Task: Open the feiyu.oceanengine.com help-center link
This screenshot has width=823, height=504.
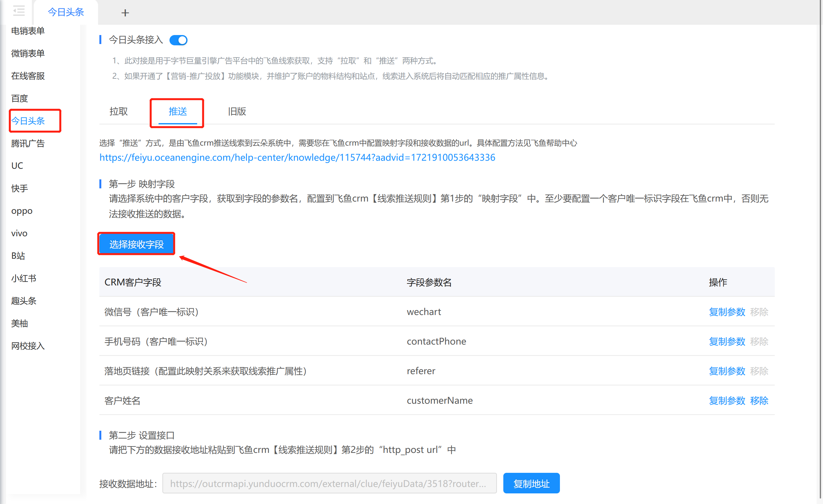Action: coord(297,157)
